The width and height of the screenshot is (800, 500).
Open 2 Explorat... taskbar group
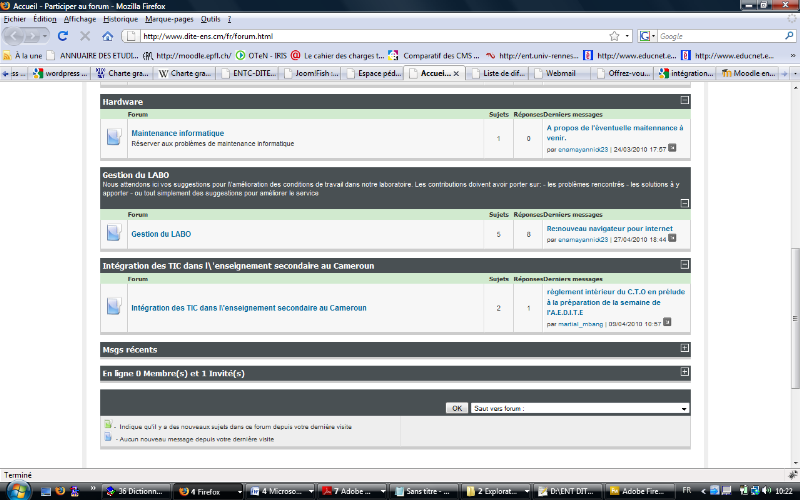(x=497, y=491)
